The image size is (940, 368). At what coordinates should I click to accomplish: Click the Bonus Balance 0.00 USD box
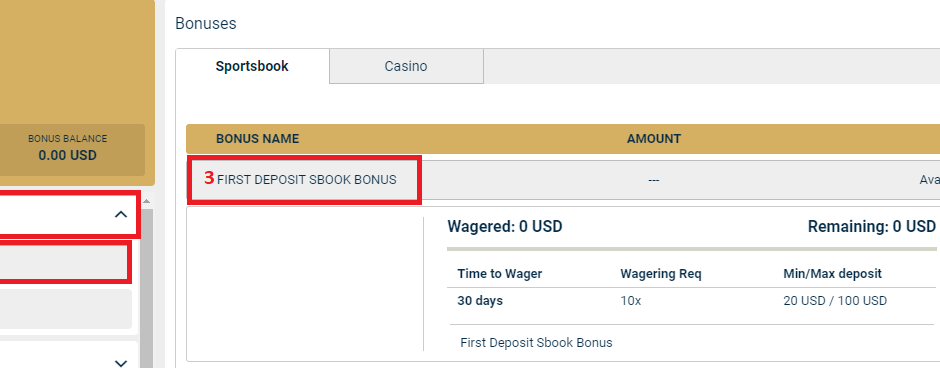click(x=67, y=150)
